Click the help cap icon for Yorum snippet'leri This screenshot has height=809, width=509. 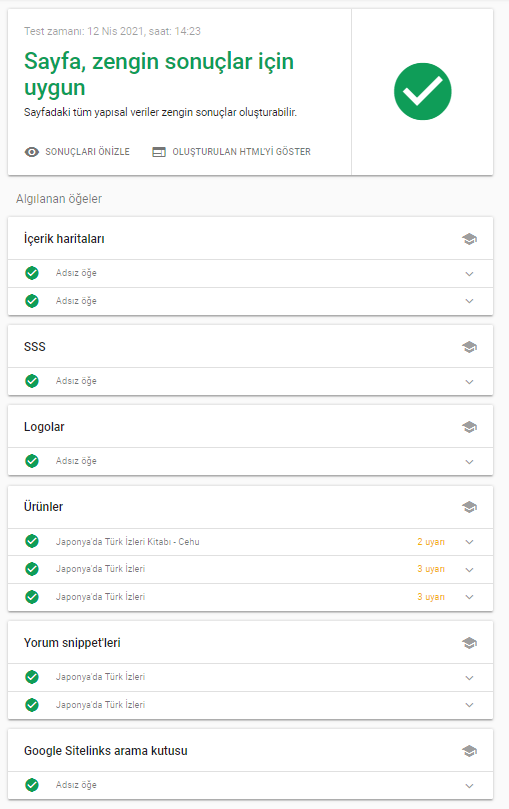(469, 643)
